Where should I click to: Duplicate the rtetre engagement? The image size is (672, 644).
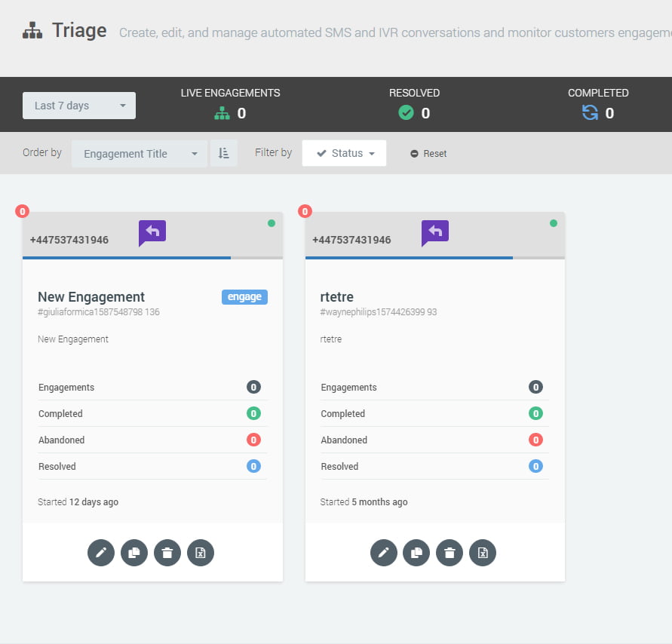click(x=416, y=553)
